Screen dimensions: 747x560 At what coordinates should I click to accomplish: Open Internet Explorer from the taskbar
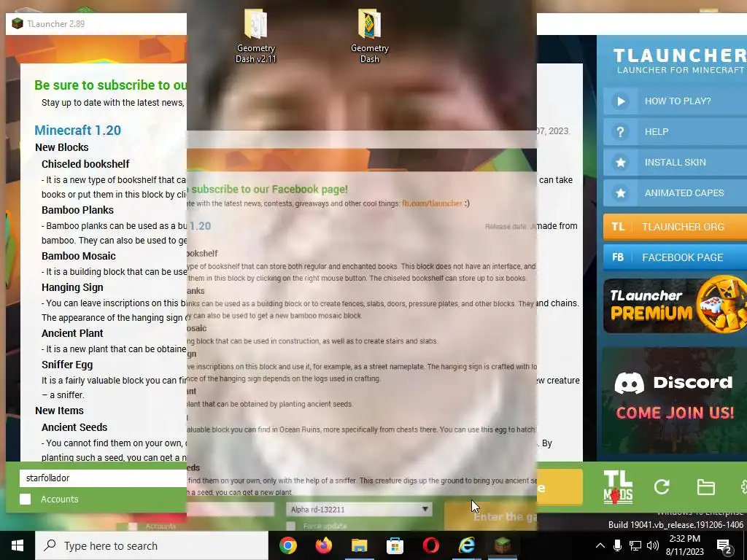click(466, 545)
